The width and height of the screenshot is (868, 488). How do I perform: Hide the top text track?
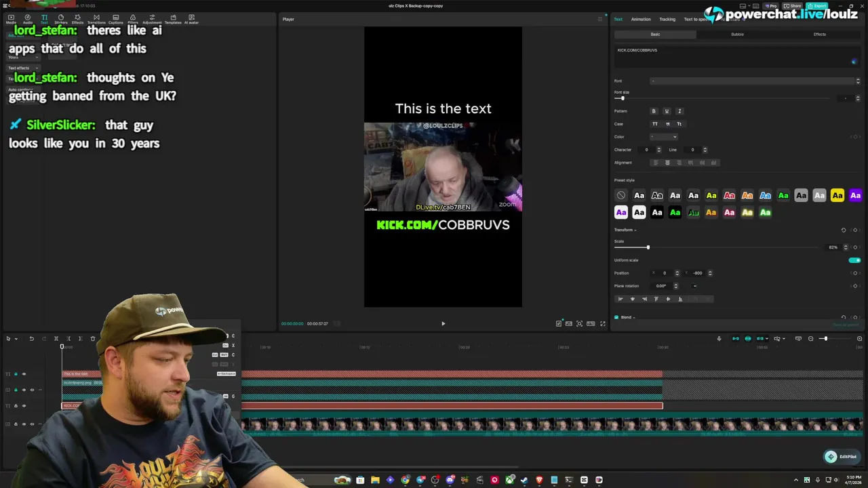(x=24, y=374)
